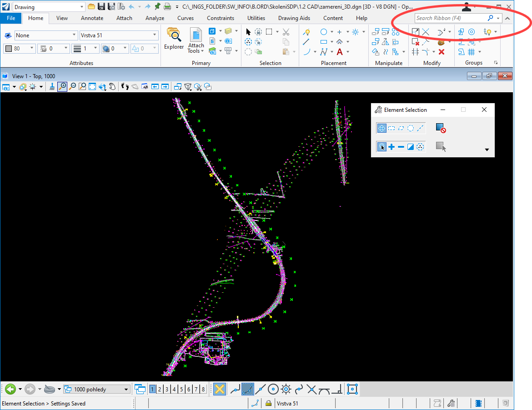The width and height of the screenshot is (532, 410).
Task: Click the Undo arrow in quick access toolbar
Action: [132, 6]
